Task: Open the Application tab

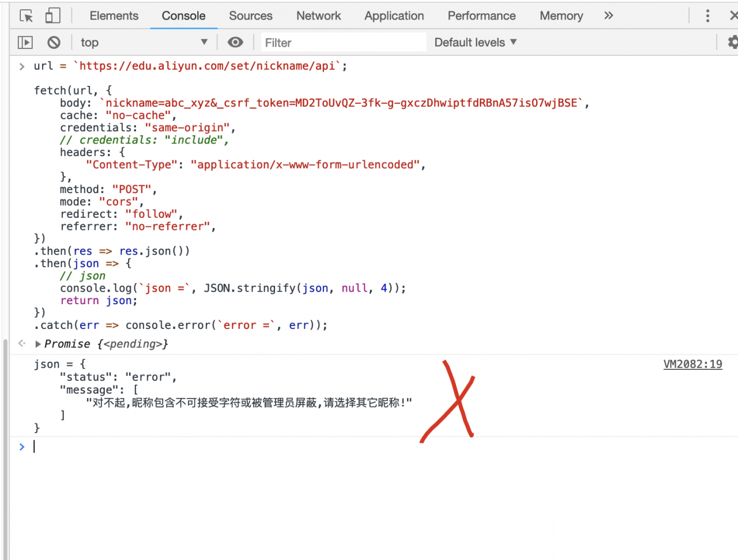Action: [394, 16]
